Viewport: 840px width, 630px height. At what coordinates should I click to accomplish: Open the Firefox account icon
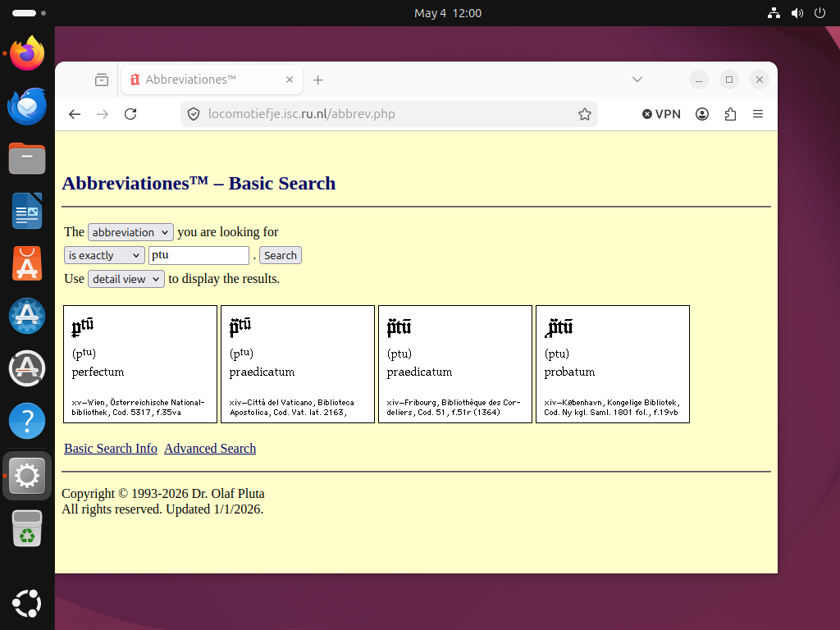702,114
